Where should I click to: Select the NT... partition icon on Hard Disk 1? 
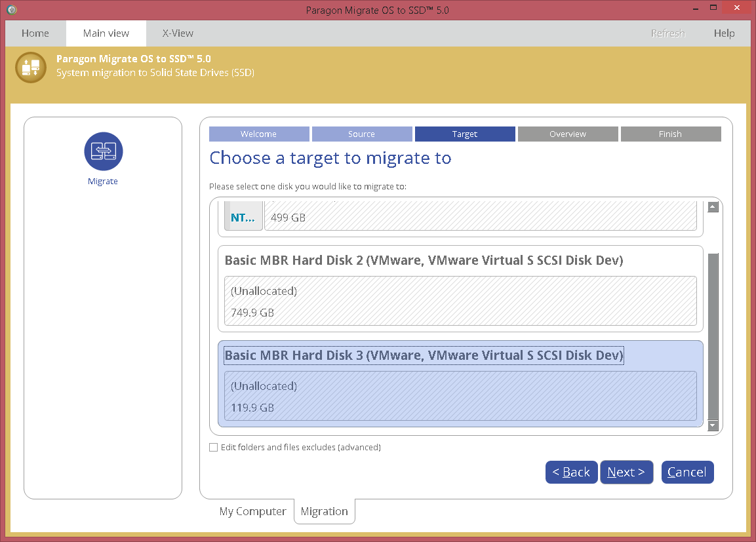click(x=243, y=216)
